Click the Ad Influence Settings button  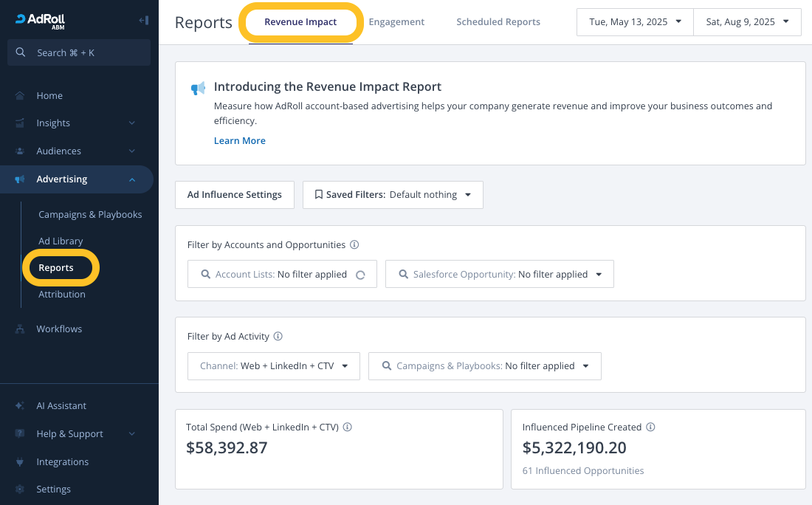pos(235,195)
